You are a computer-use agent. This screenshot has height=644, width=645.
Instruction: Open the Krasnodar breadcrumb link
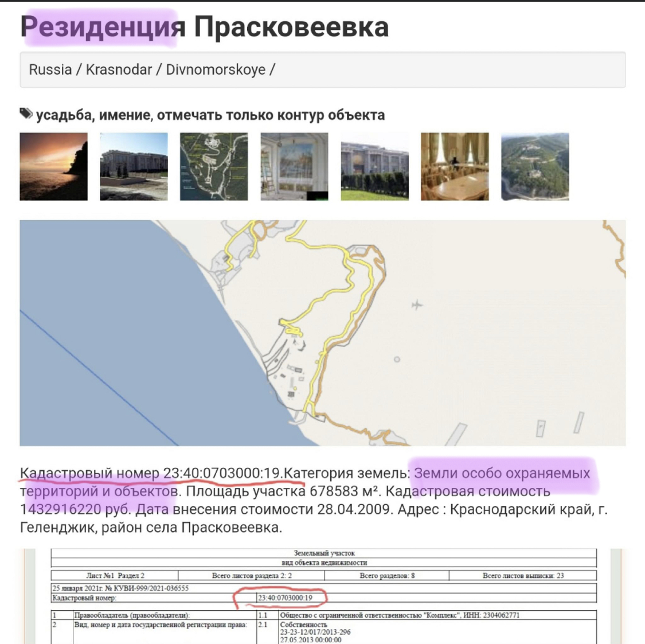click(x=119, y=70)
